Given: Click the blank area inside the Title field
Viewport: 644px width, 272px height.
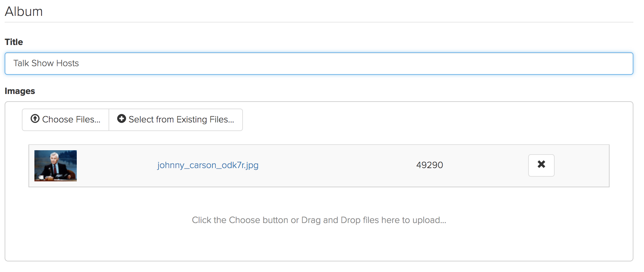Looking at the screenshot, I should point(364,64).
